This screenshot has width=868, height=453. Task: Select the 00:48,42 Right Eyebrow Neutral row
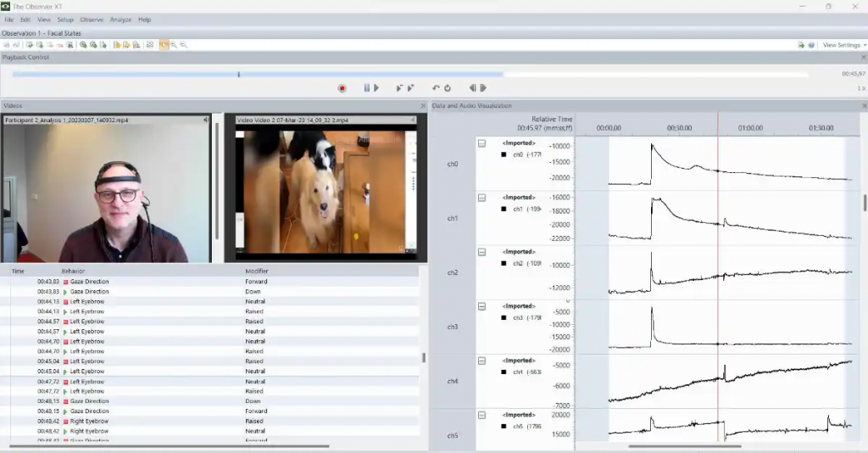[x=209, y=431]
